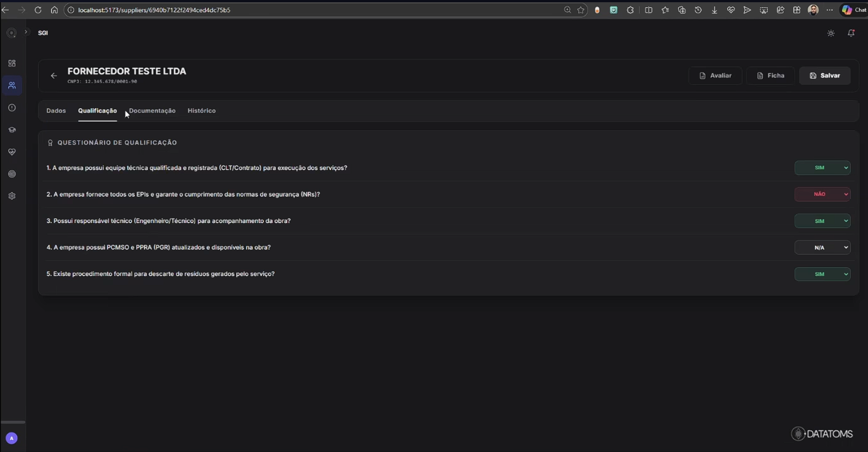Open browser downloads arrow icon

[715, 10]
